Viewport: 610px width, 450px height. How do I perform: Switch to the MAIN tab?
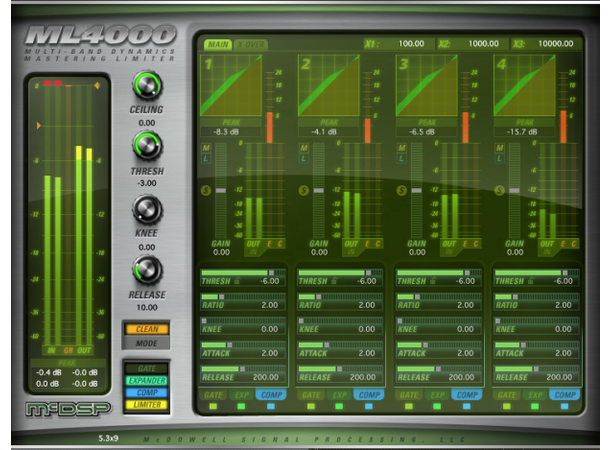point(218,44)
